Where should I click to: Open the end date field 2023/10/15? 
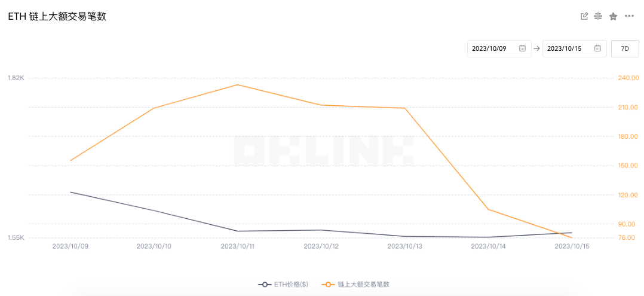565,48
